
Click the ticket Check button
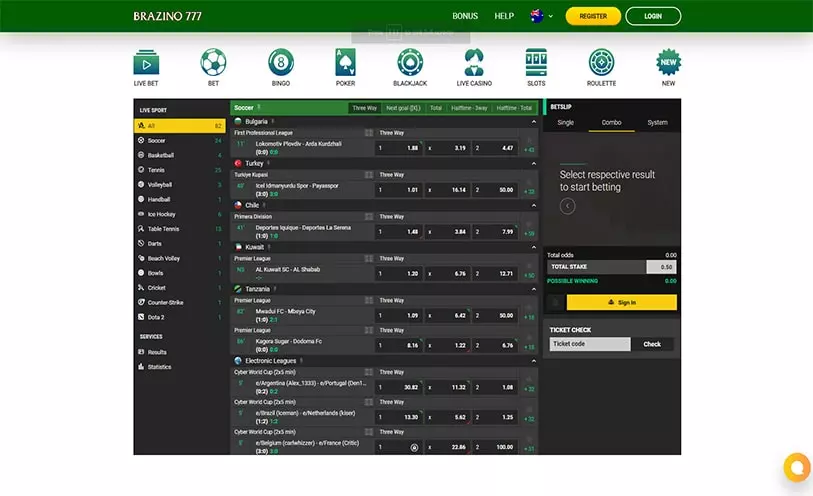point(652,344)
